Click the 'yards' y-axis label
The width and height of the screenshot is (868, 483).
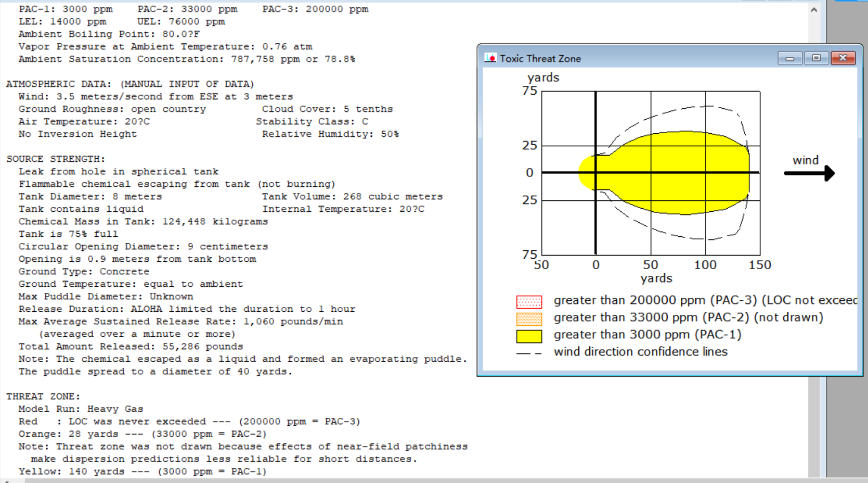tap(543, 78)
